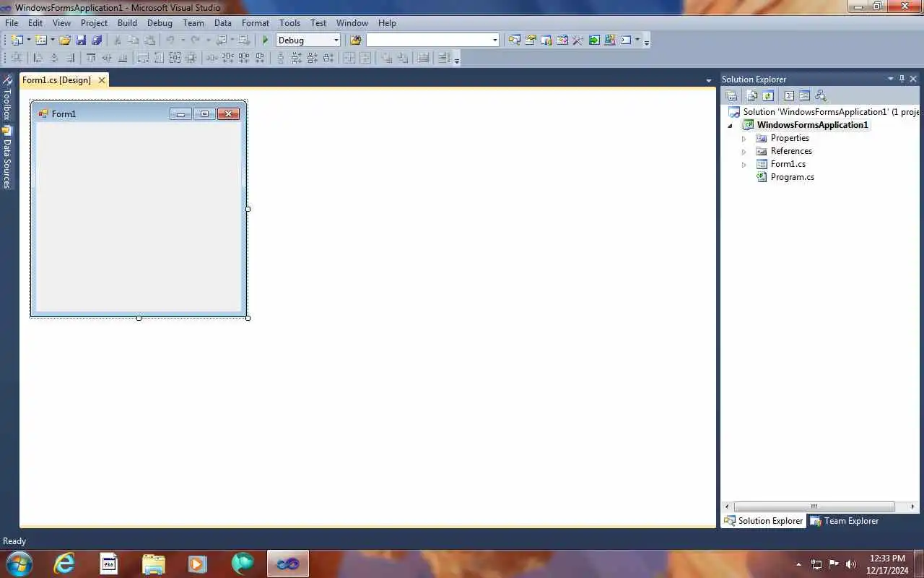Expand the Form1.cs node in Solution Explorer
The image size is (924, 578).
744,164
